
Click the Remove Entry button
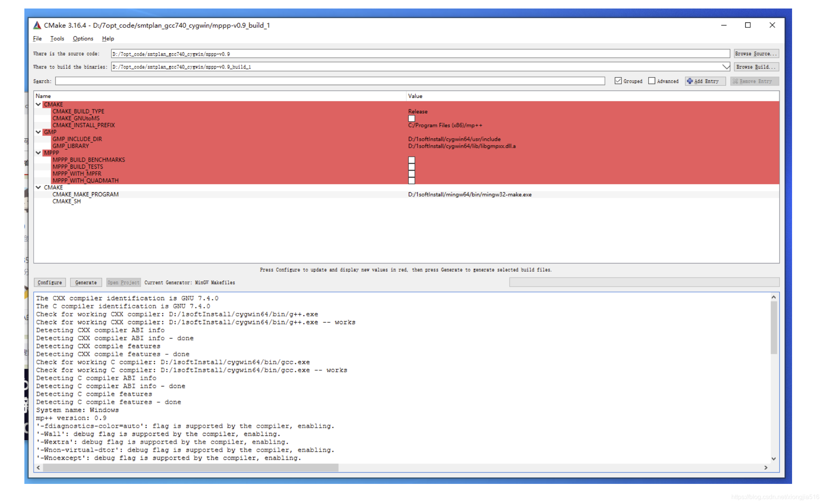point(754,81)
